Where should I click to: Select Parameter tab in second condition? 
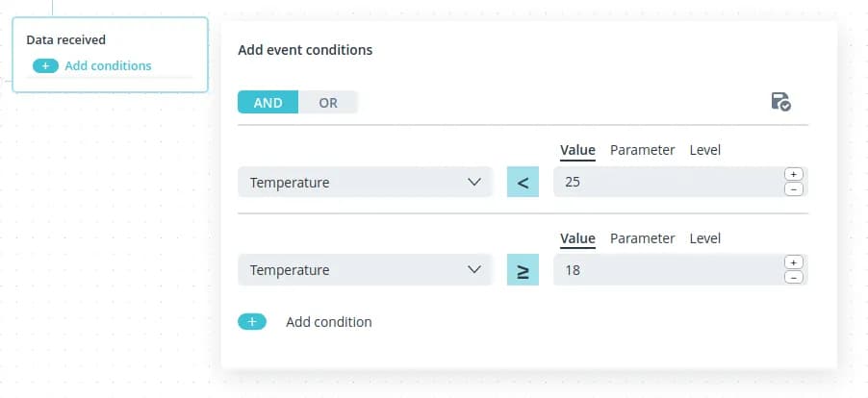(x=642, y=238)
